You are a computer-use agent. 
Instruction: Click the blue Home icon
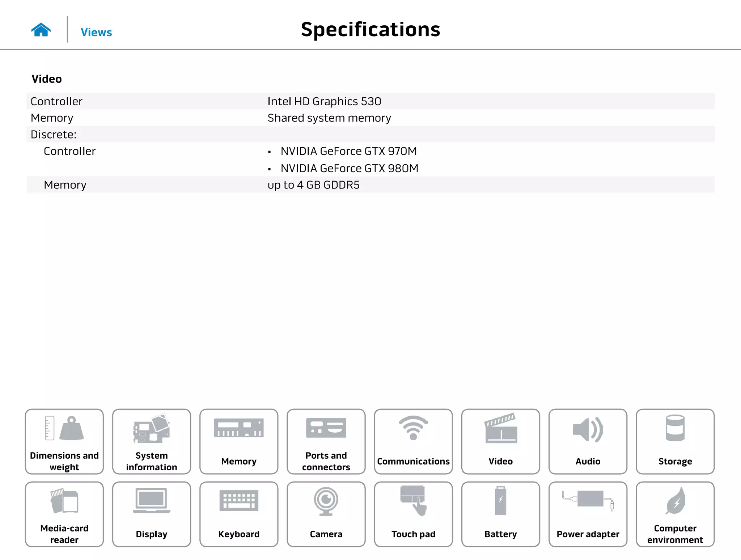click(x=41, y=30)
